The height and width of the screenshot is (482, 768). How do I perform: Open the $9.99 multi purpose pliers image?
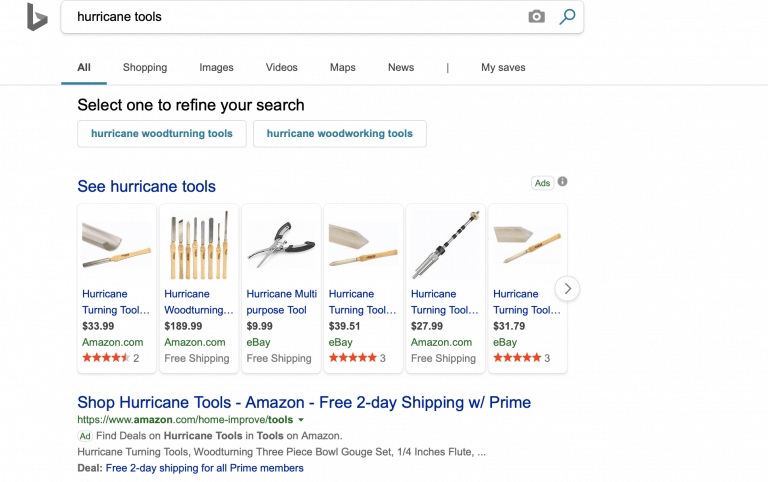(x=281, y=246)
